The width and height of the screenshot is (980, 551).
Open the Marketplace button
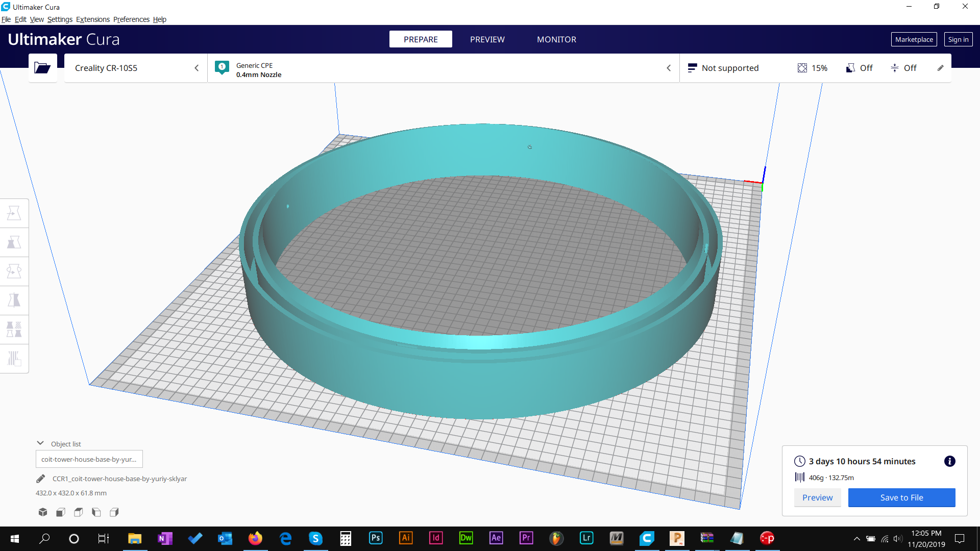[914, 39]
